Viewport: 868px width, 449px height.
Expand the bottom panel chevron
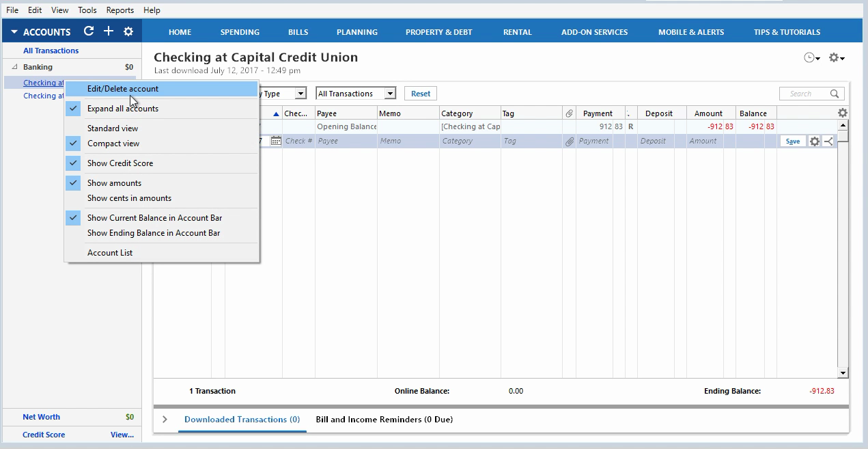pos(165,420)
